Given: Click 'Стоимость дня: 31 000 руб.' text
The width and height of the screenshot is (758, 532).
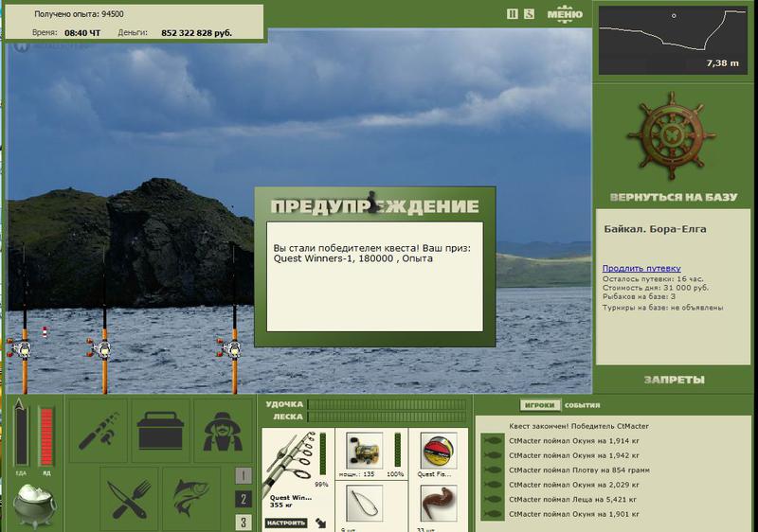Looking at the screenshot, I should point(656,288).
